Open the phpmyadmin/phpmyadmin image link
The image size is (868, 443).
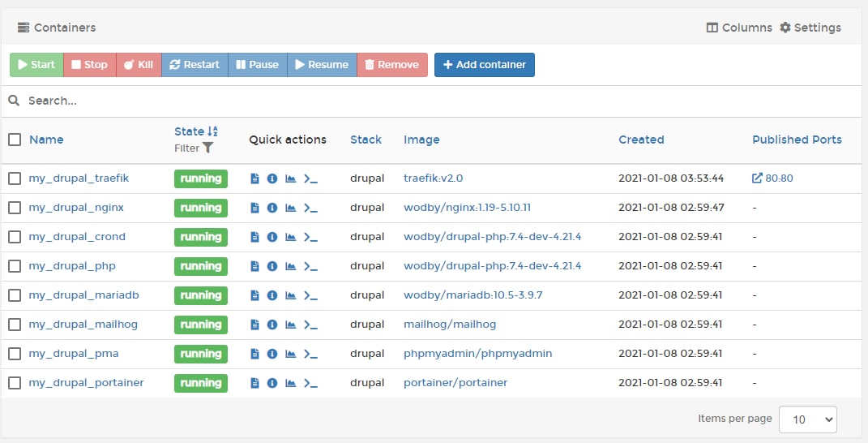pos(477,354)
